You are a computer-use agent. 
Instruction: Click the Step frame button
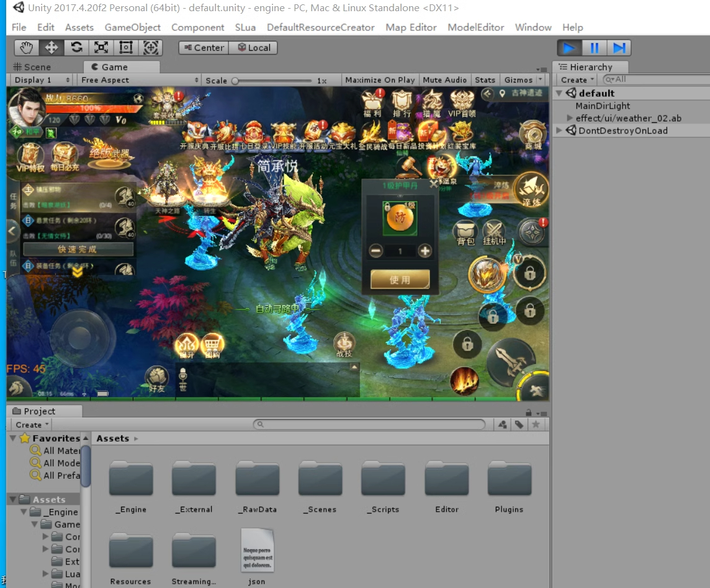point(619,48)
